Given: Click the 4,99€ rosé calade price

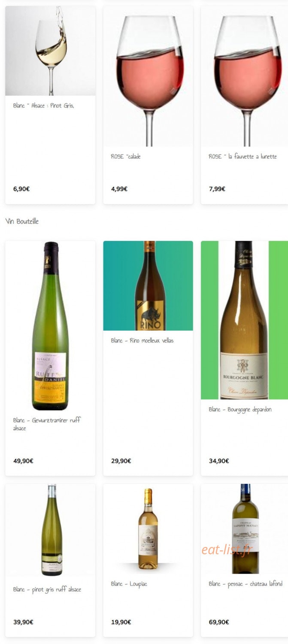Looking at the screenshot, I should coord(119,189).
